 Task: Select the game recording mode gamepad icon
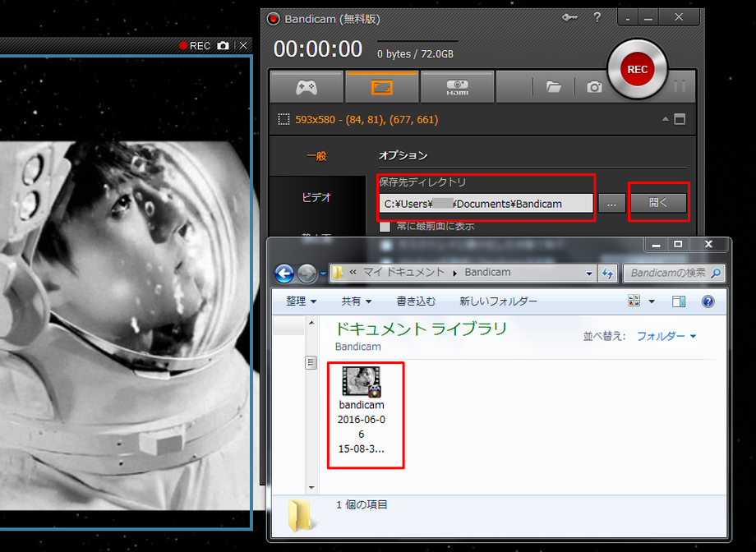(x=306, y=86)
